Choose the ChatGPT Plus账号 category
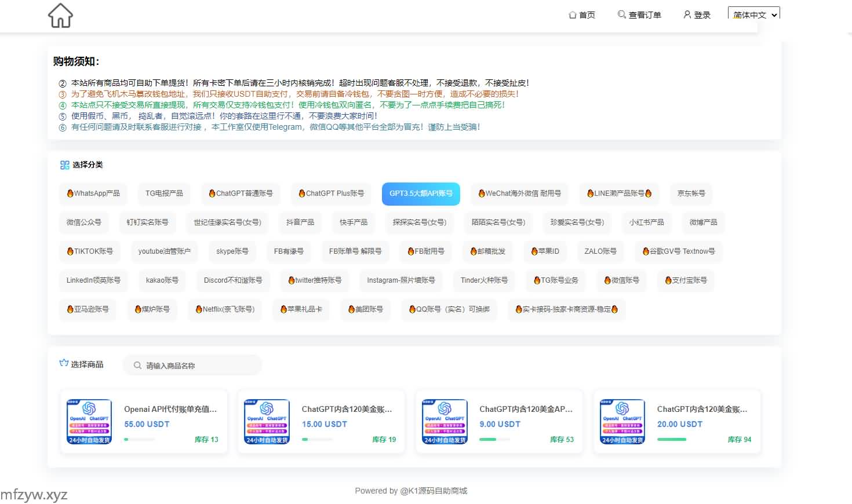The height and width of the screenshot is (504, 852). tap(331, 193)
